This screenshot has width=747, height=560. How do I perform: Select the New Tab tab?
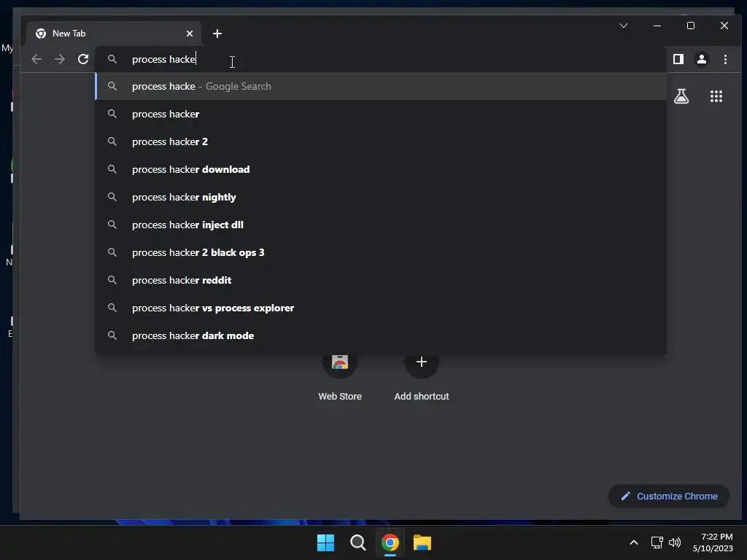(x=113, y=34)
